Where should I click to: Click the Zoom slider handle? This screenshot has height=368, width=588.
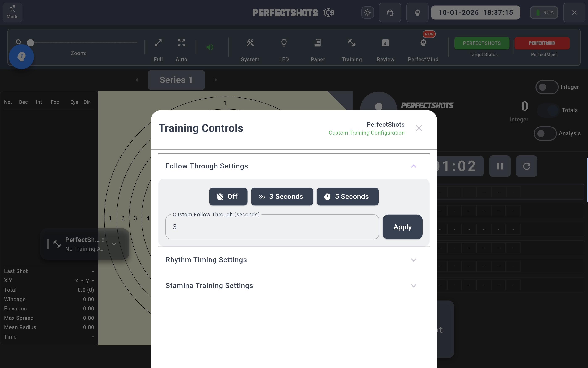(30, 43)
